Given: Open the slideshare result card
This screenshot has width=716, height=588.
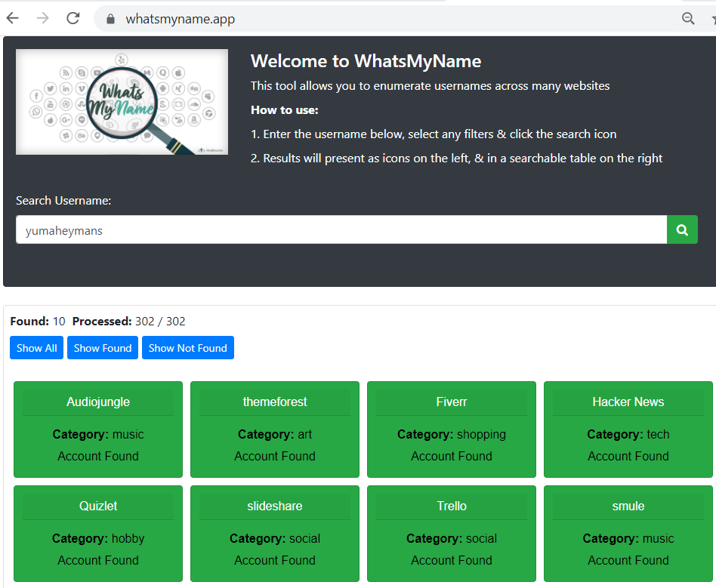Looking at the screenshot, I should [x=275, y=533].
